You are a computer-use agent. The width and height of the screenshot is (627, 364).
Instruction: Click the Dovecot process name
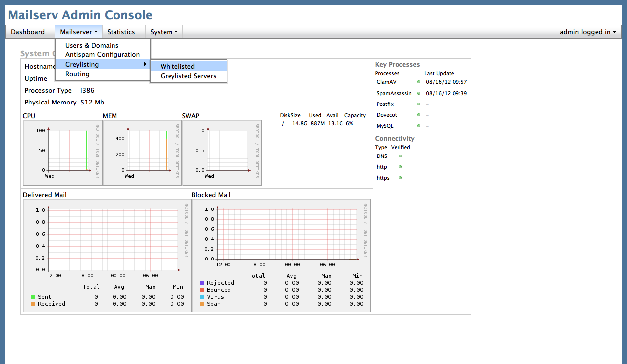pyautogui.click(x=387, y=115)
